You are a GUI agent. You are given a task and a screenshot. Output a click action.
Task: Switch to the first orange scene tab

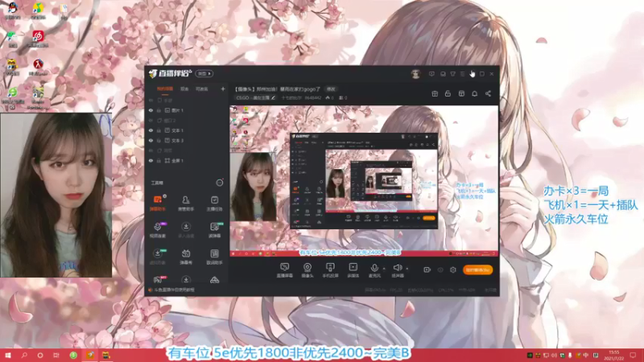165,88
